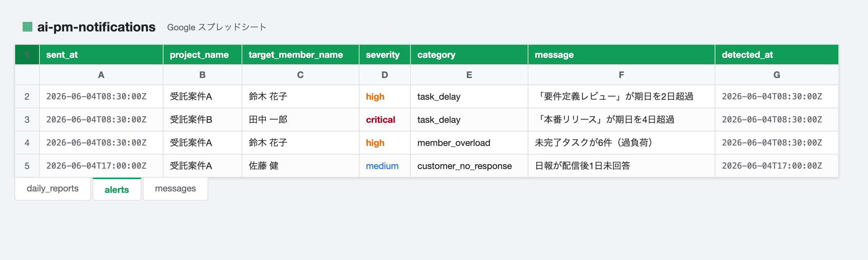868x260 pixels.
Task: Select row number 3
Action: click(x=27, y=120)
